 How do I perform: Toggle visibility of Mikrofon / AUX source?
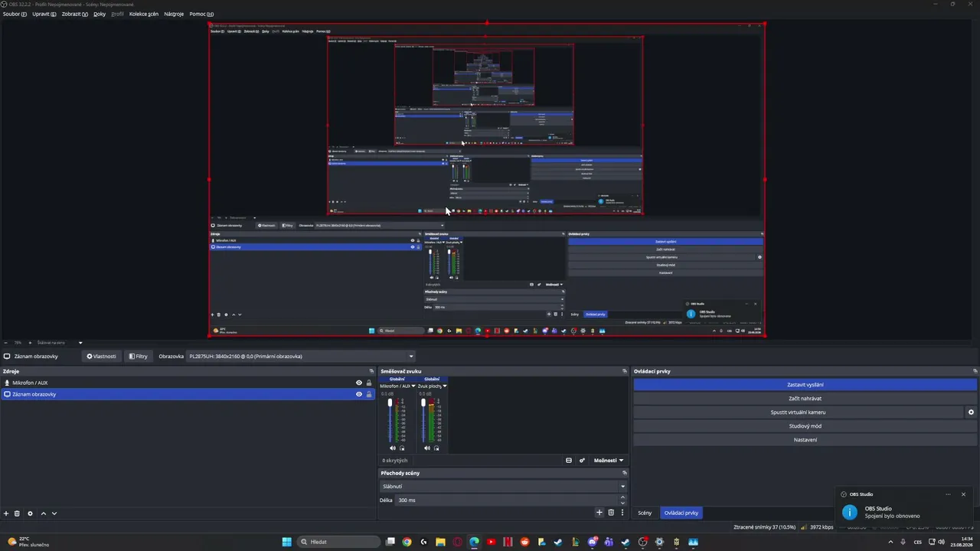[x=358, y=383]
